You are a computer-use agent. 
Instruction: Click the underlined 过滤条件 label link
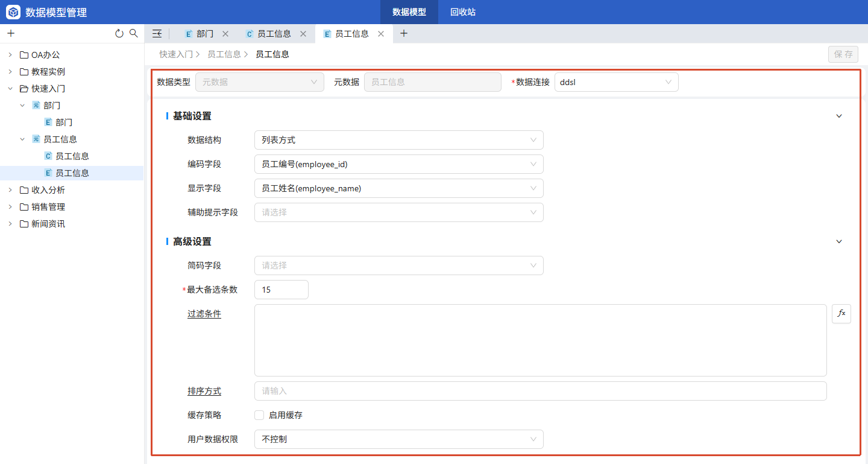(204, 314)
